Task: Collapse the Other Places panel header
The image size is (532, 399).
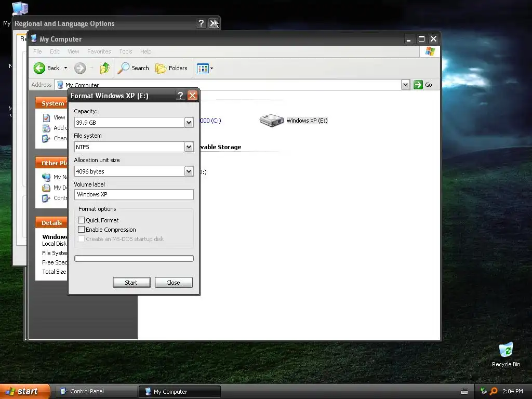Action: [x=51, y=163]
